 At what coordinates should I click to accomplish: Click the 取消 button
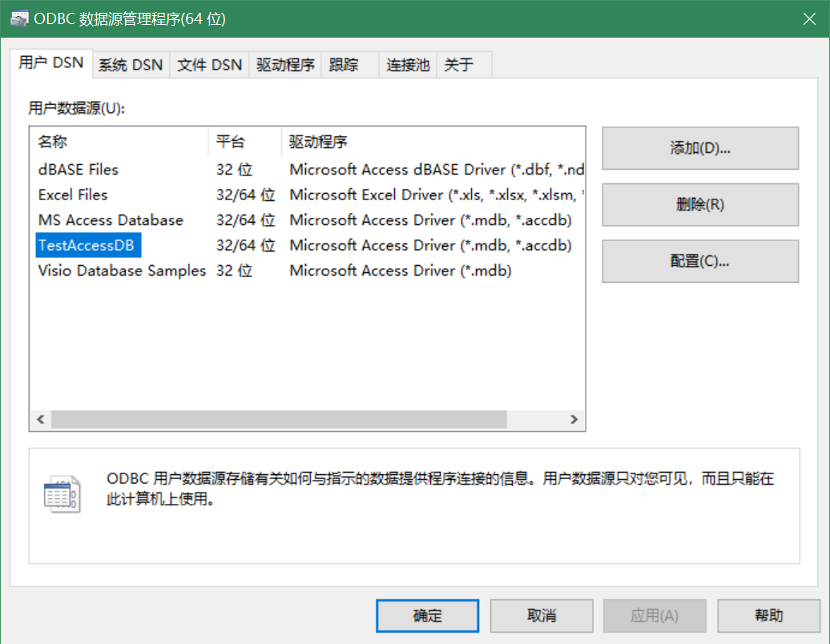coord(542,616)
